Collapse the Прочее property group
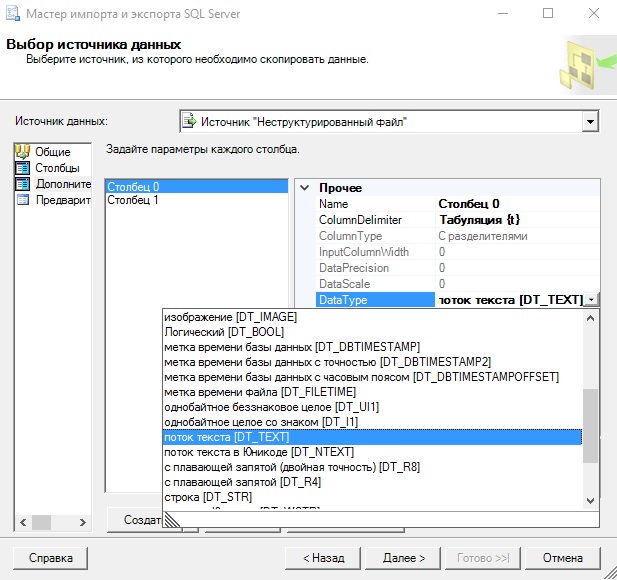The image size is (617, 580). [305, 188]
